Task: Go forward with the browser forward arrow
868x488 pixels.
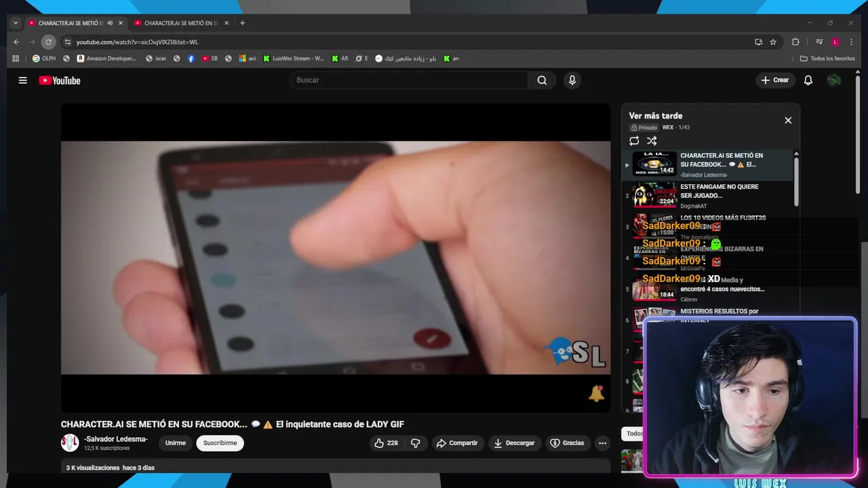Action: [x=32, y=42]
